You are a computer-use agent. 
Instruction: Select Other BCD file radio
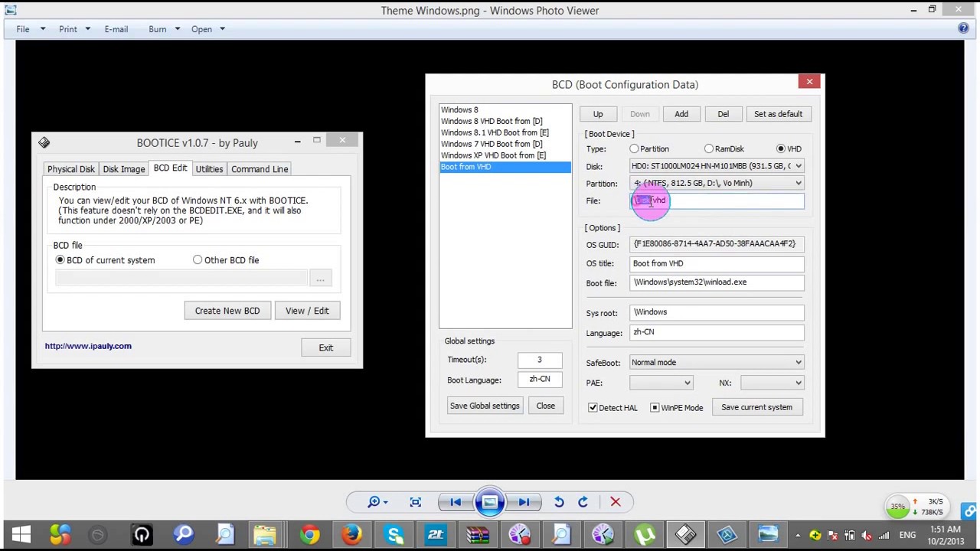click(198, 260)
